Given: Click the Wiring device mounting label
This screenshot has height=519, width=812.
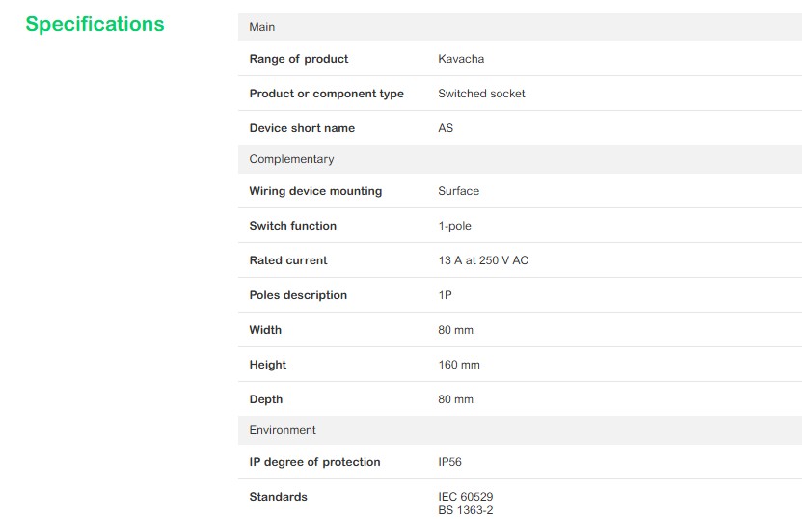Looking at the screenshot, I should coord(315,191).
